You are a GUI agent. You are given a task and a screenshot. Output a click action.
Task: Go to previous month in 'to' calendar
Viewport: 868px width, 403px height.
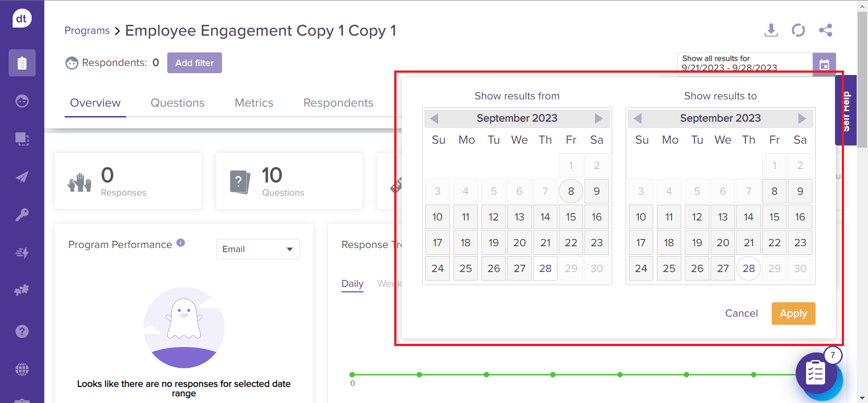coord(637,118)
